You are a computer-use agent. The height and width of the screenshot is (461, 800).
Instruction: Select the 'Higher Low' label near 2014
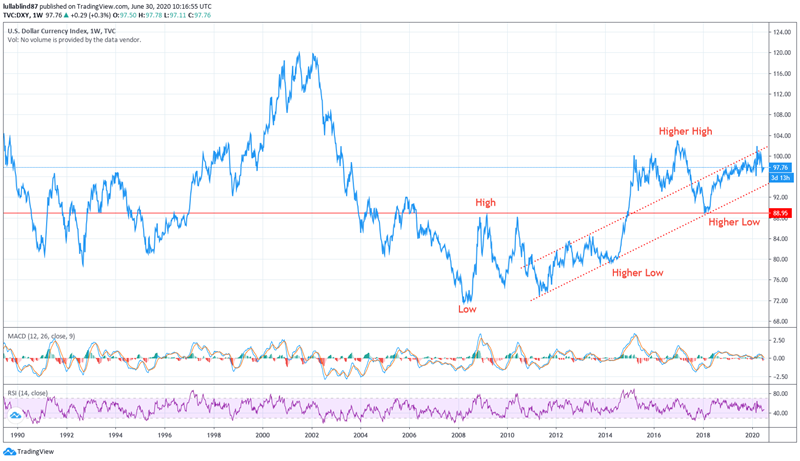coord(638,272)
